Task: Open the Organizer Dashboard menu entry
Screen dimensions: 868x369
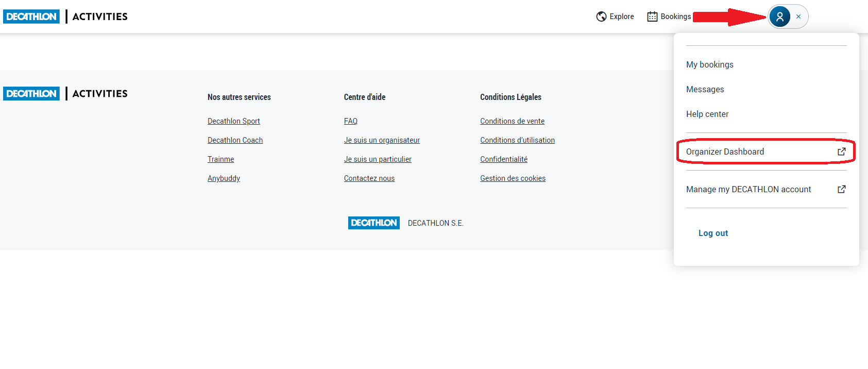Action: point(725,152)
